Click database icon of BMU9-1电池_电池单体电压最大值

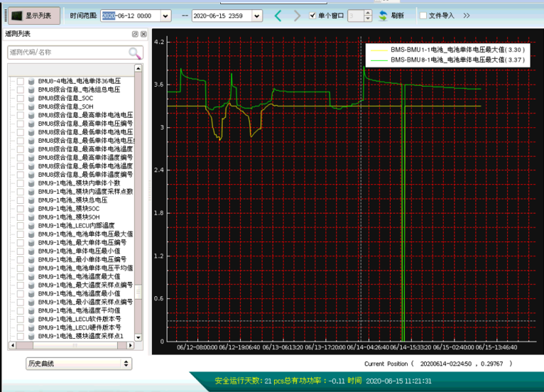[x=31, y=234]
